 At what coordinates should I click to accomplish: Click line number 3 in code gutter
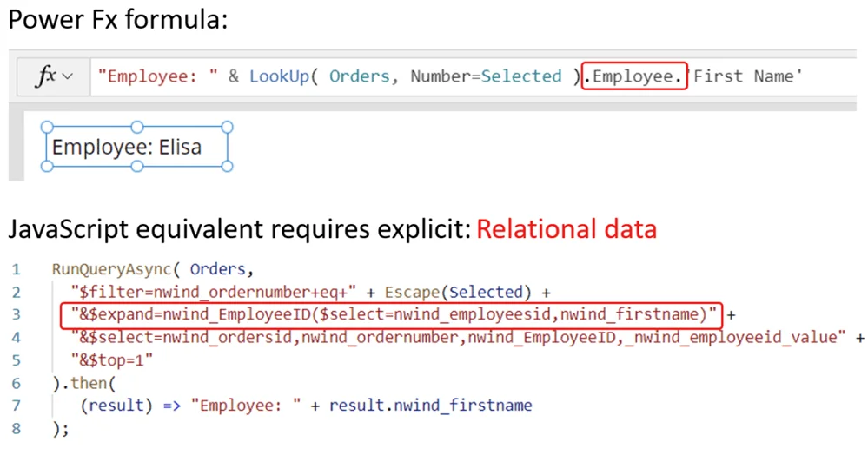coord(17,314)
